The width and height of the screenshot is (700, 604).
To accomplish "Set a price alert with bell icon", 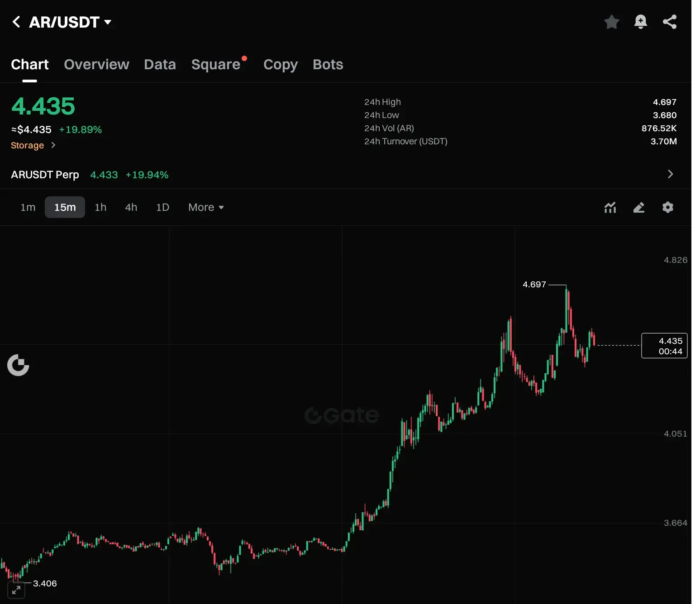I will tap(640, 22).
